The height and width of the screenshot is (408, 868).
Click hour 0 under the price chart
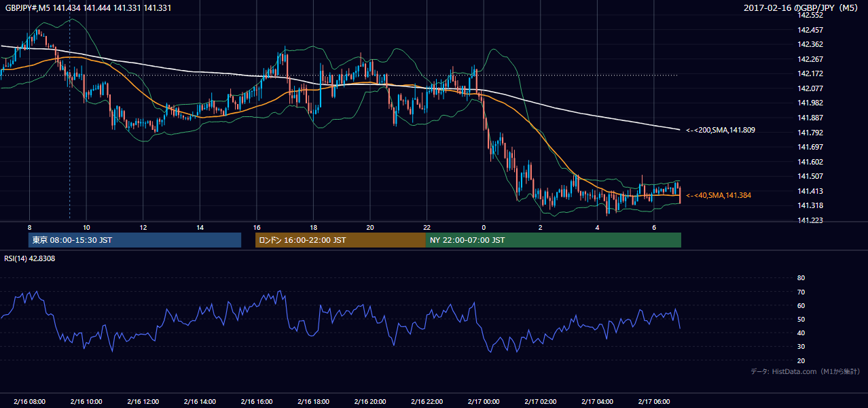[x=483, y=228]
